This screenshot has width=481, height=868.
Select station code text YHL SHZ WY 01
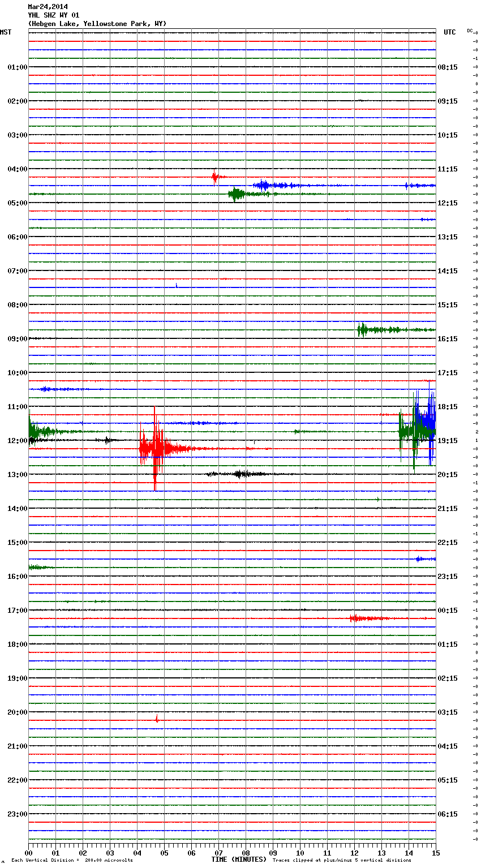[x=54, y=15]
